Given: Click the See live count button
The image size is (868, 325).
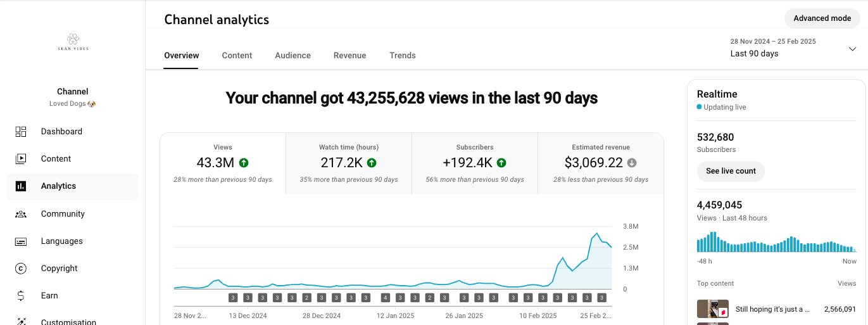Looking at the screenshot, I should [x=731, y=171].
